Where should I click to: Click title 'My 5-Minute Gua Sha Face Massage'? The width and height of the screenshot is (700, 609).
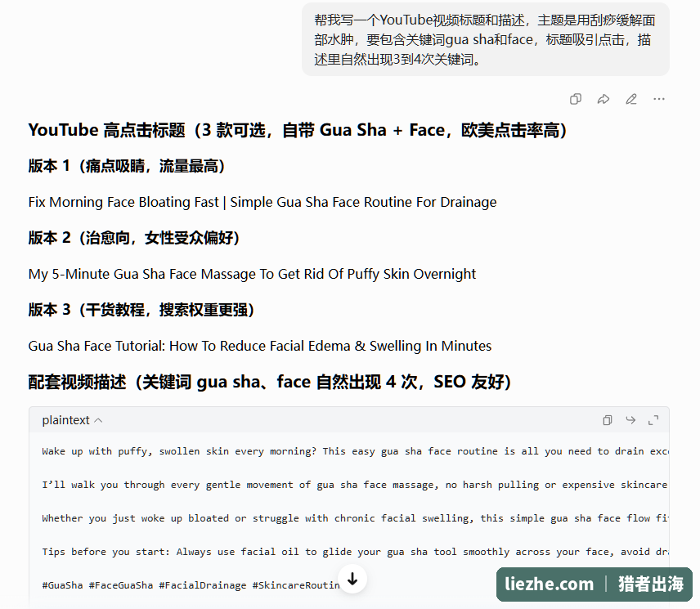[252, 274]
